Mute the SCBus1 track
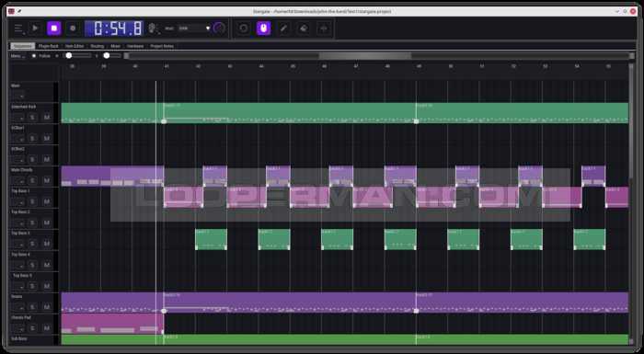 (x=46, y=139)
